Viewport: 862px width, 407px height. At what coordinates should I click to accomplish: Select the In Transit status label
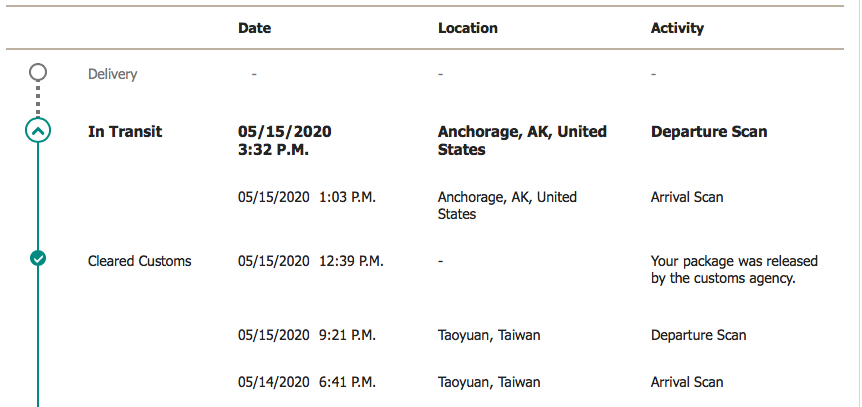coord(125,132)
